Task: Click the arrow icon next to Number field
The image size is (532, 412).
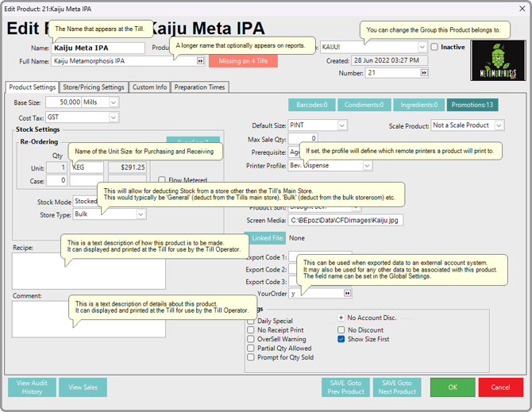Action: pos(423,73)
